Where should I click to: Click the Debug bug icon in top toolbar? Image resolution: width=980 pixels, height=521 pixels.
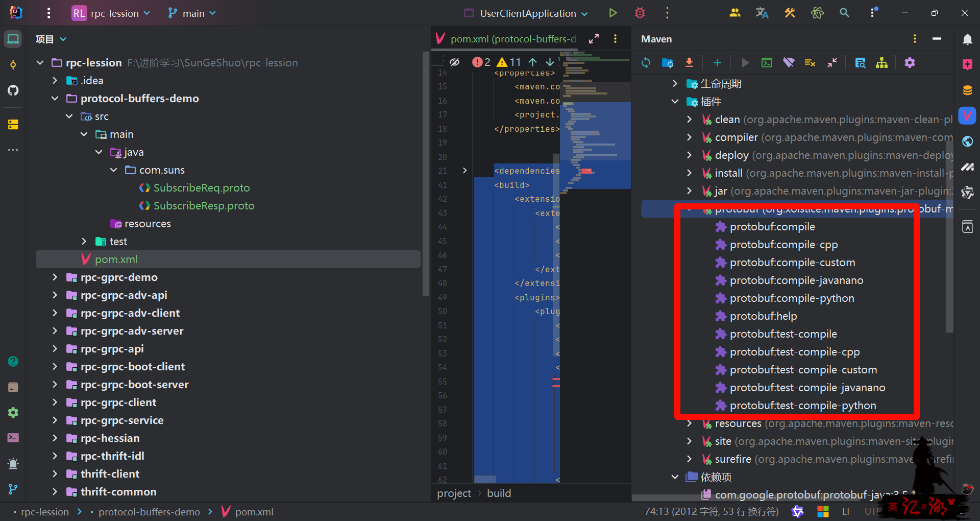click(x=640, y=13)
